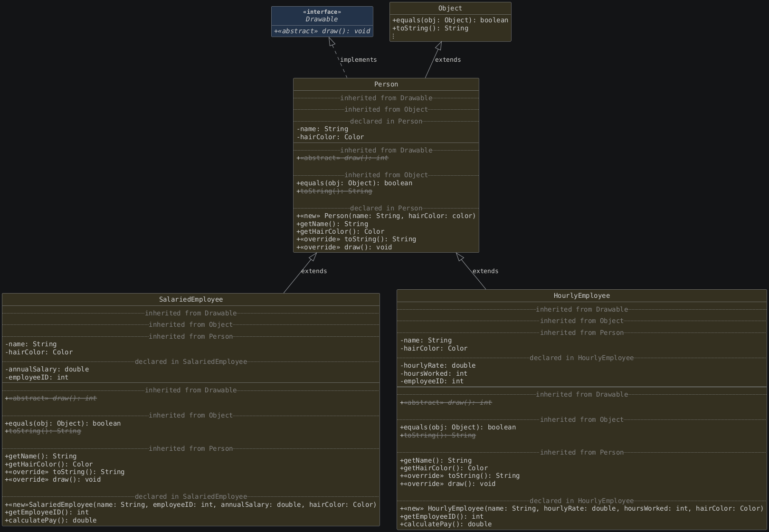769x532 pixels.
Task: Select the «new» Person constructor
Action: 386,216
